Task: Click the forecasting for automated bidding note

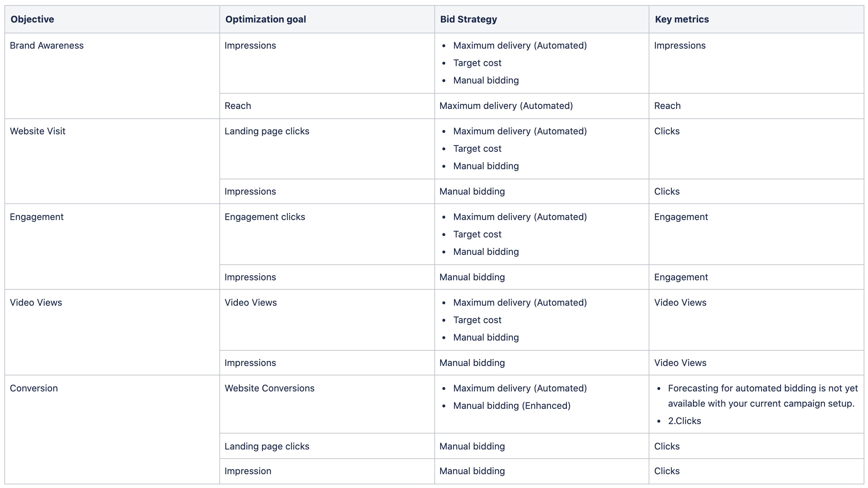Action: [x=762, y=396]
